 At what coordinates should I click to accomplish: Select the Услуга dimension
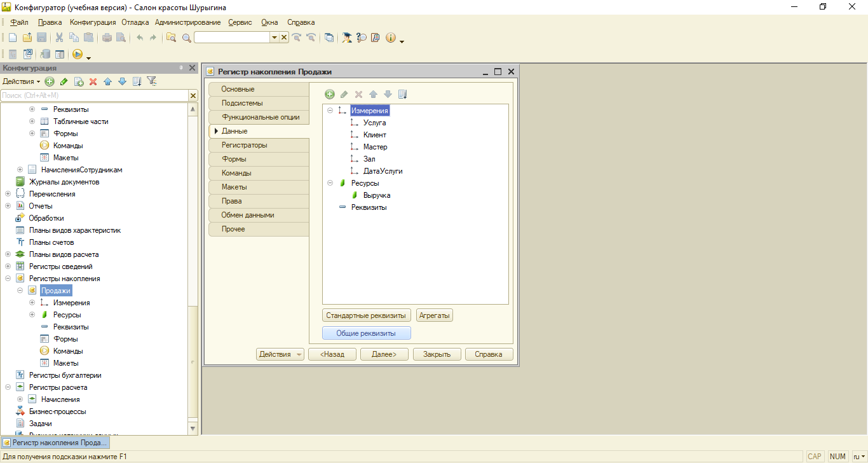pyautogui.click(x=374, y=123)
